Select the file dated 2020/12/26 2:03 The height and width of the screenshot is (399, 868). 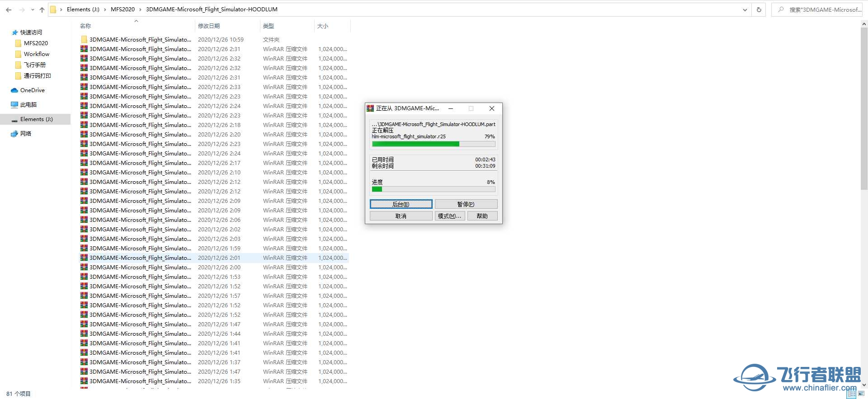click(214, 239)
